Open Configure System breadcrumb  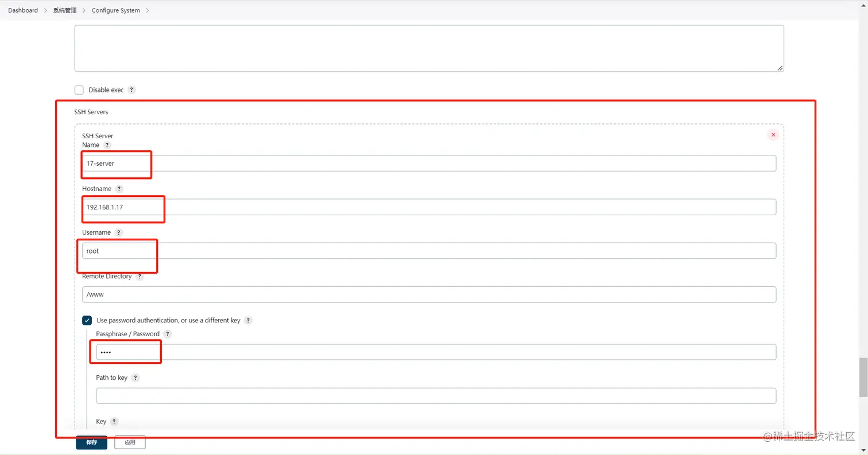116,10
